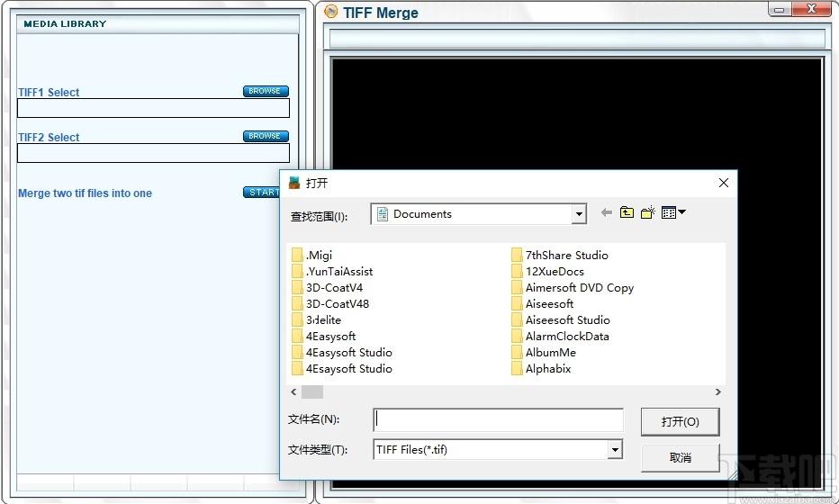Viewport: 839px width, 504px height.
Task: Select the 7thShare Studio folder
Action: (x=560, y=256)
